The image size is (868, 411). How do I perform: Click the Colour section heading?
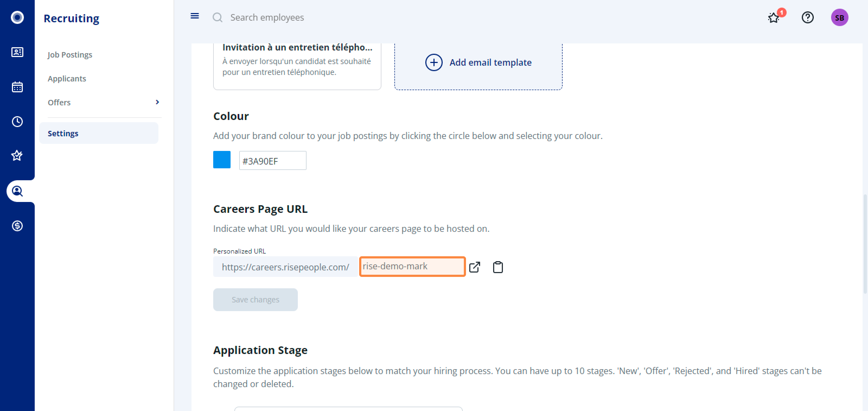click(231, 116)
